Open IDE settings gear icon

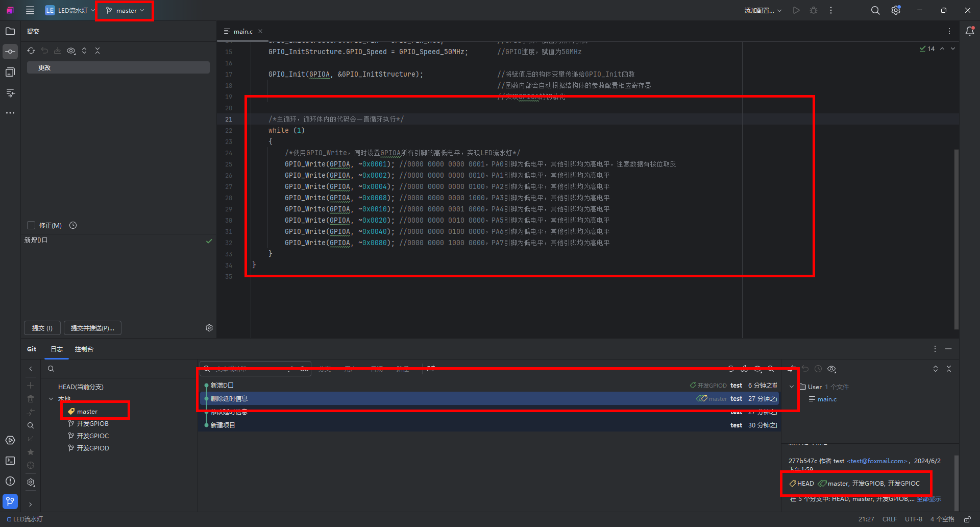click(x=896, y=10)
